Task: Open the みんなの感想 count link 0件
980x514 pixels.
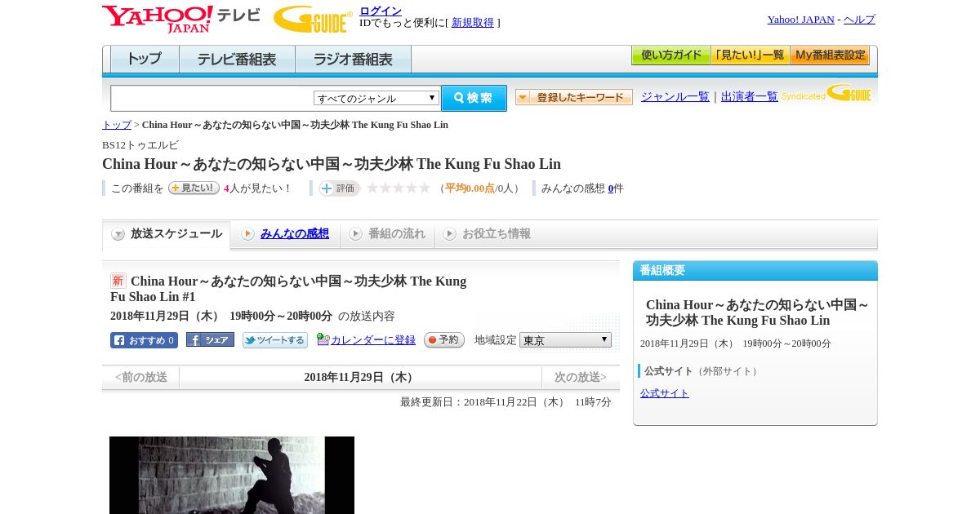Action: [611, 188]
